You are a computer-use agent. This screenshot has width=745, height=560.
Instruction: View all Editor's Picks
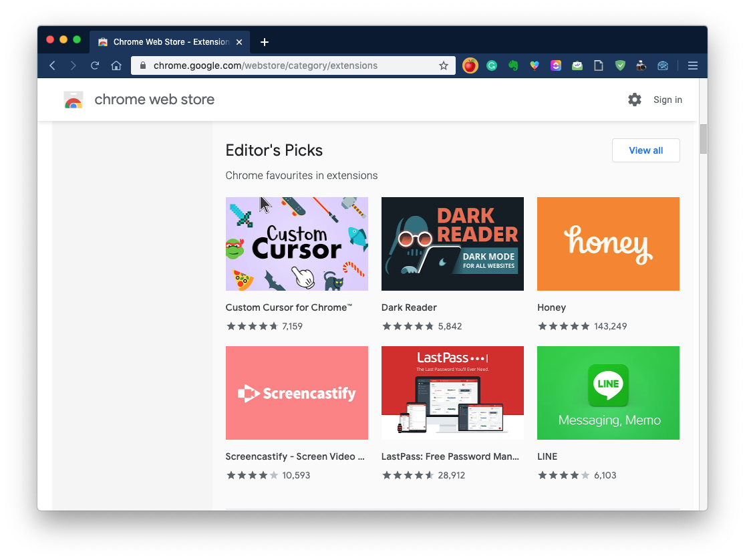[645, 150]
